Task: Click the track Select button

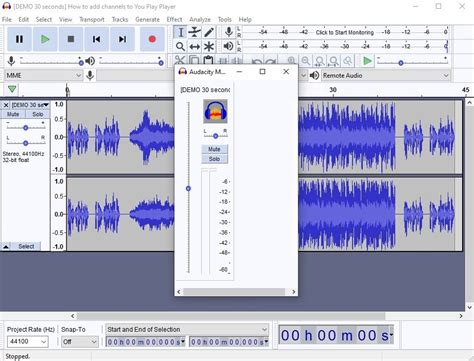Action: coord(26,246)
